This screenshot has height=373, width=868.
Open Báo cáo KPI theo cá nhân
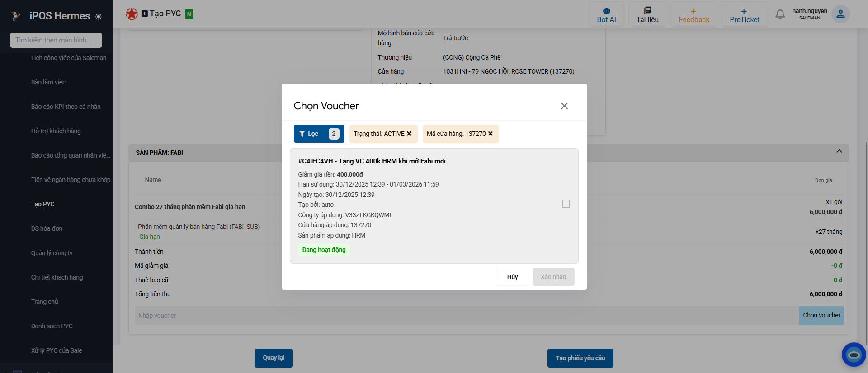pyautogui.click(x=66, y=107)
